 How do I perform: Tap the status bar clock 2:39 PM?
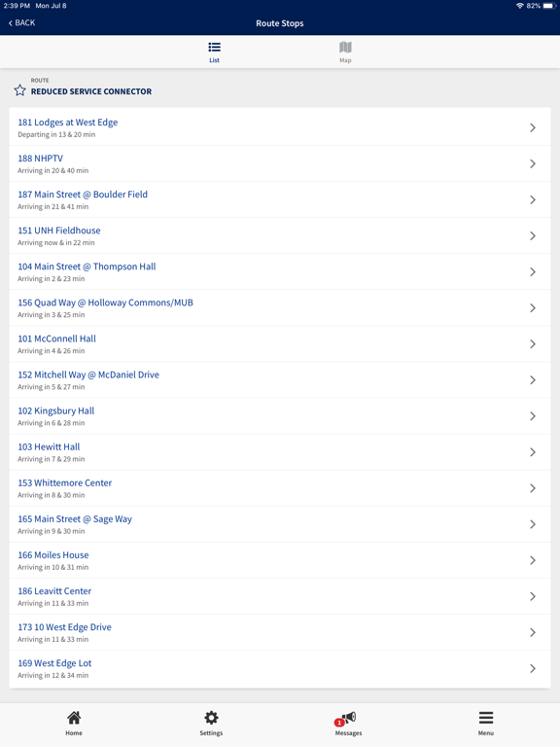[17, 6]
